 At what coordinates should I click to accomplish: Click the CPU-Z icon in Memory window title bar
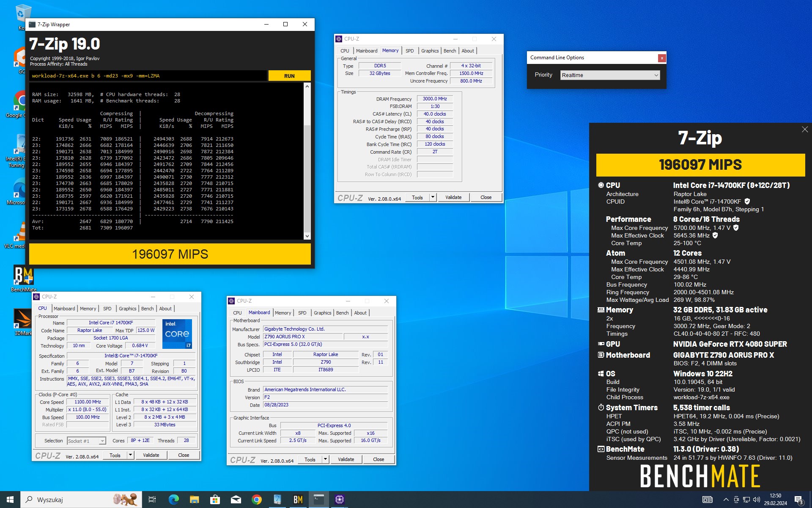[339, 39]
